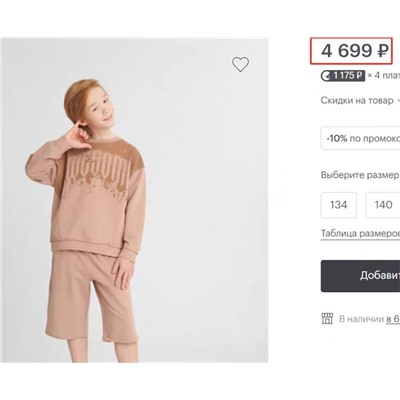Open the chevron next to Скидки на товар
This screenshot has width=400, height=400.
[398, 100]
